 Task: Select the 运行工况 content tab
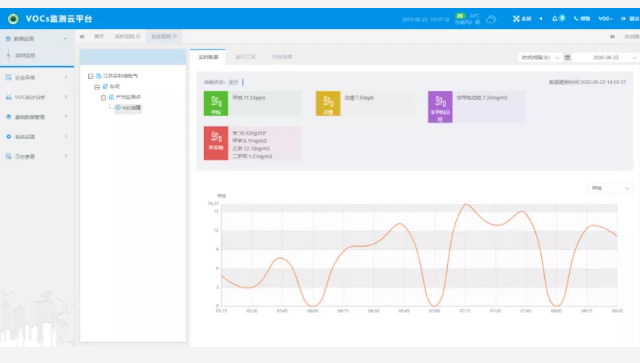245,57
